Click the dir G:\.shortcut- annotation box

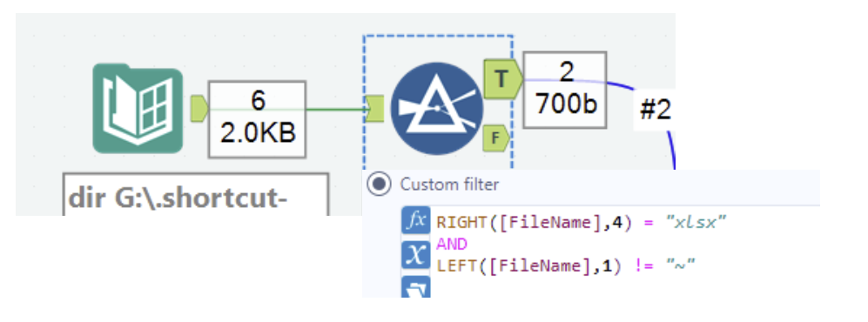pyautogui.click(x=195, y=194)
